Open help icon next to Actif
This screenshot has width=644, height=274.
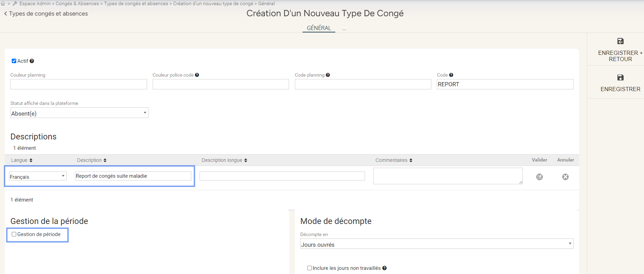tap(32, 61)
